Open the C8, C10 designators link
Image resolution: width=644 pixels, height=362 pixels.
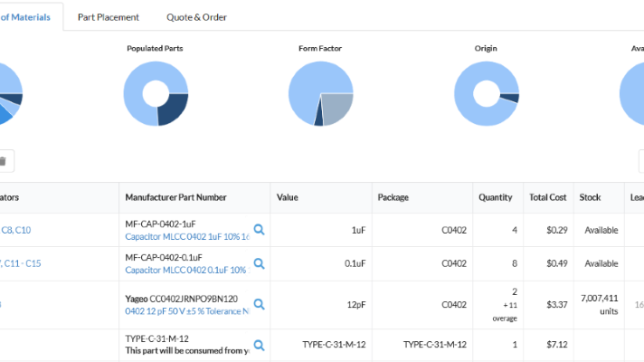pos(15,231)
